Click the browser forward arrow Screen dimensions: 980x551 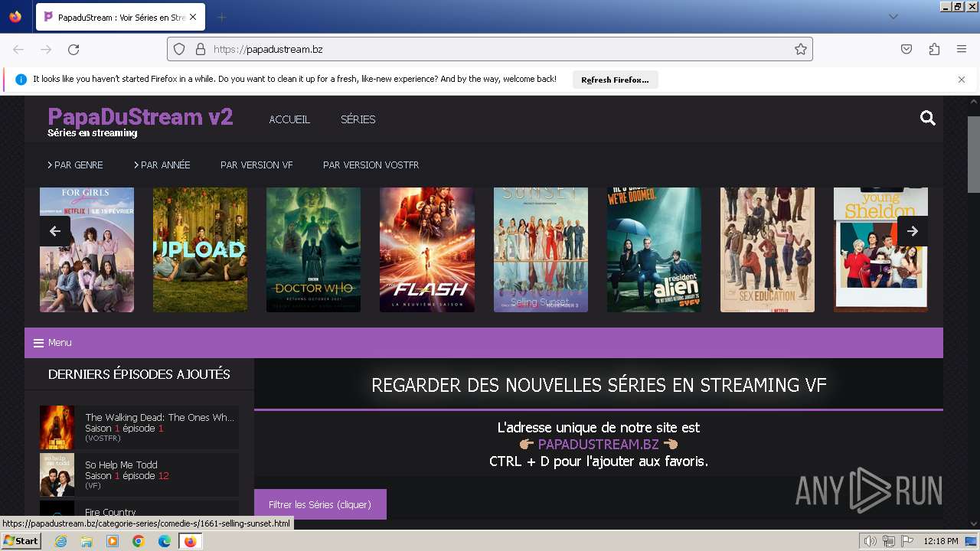click(x=46, y=49)
